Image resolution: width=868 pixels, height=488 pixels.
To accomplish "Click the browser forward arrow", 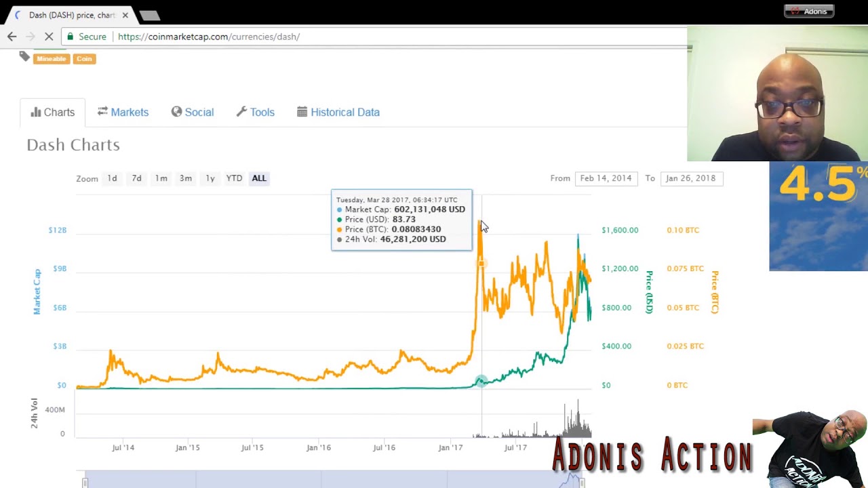I will (x=30, y=37).
